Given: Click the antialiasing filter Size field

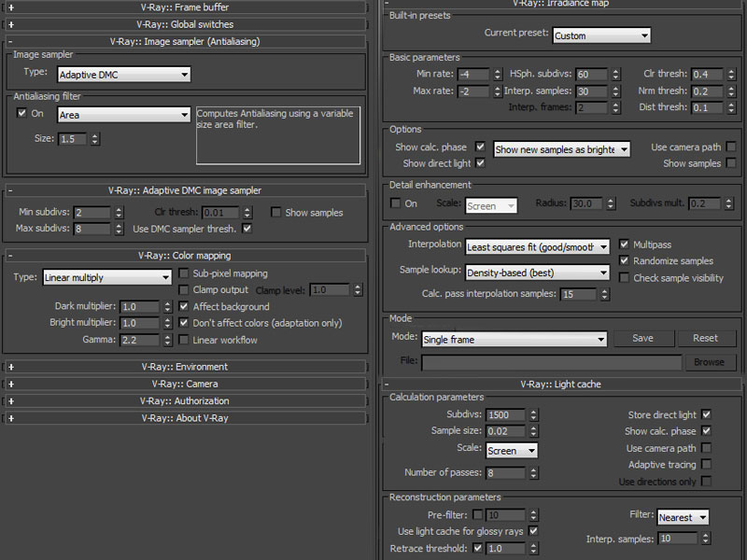Looking at the screenshot, I should pos(73,139).
